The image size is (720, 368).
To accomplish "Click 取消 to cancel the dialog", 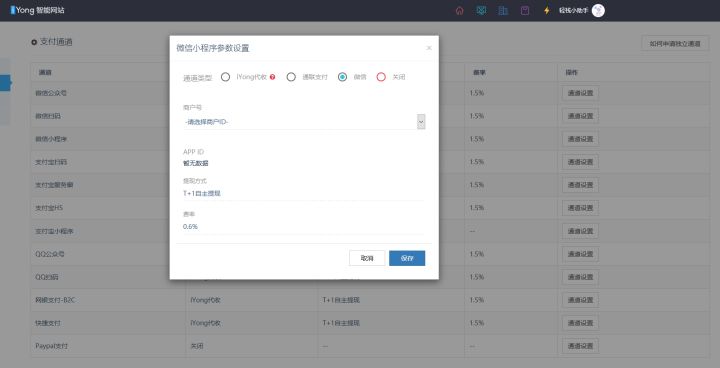I will [367, 258].
